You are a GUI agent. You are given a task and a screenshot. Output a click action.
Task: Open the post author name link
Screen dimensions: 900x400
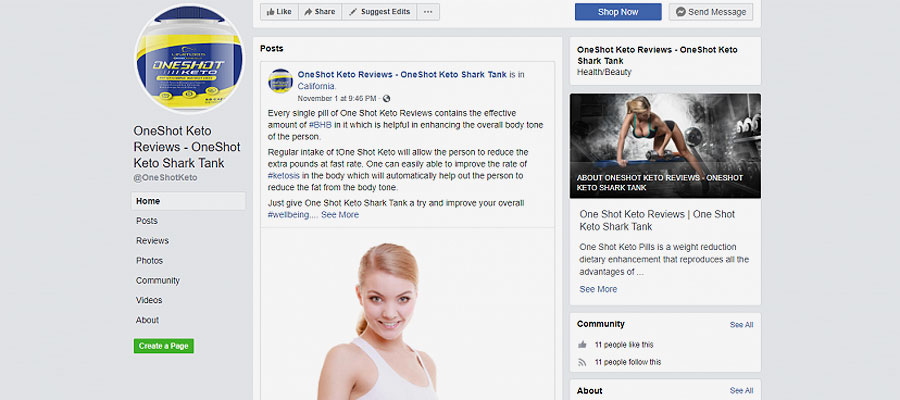coord(402,75)
